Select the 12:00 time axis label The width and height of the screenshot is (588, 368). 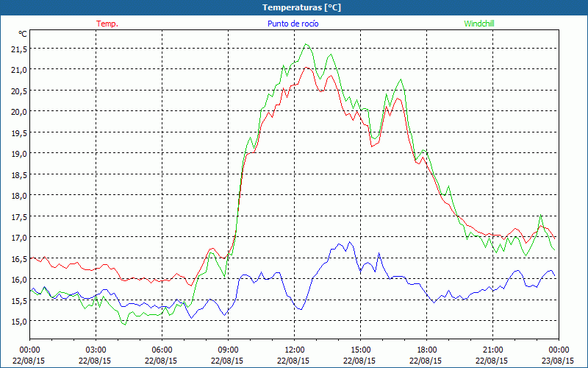click(295, 350)
